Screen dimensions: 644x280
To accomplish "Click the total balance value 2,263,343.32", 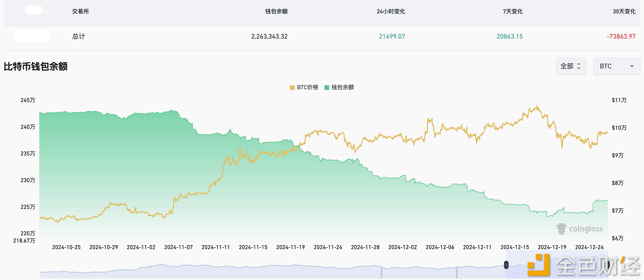I will 269,37.
